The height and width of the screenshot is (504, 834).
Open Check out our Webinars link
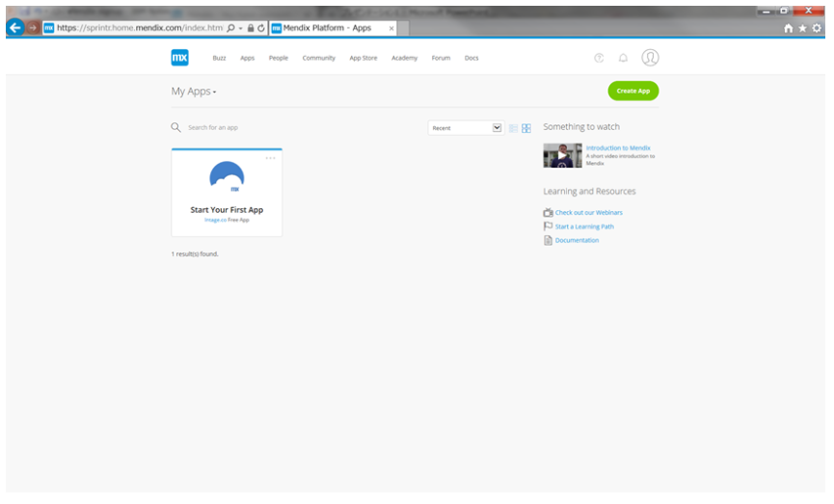pyautogui.click(x=589, y=213)
